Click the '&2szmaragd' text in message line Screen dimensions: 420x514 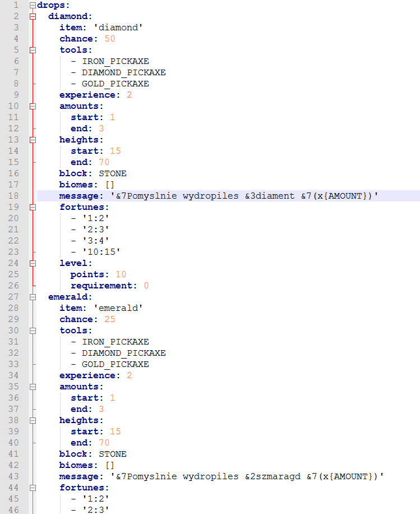(x=273, y=476)
